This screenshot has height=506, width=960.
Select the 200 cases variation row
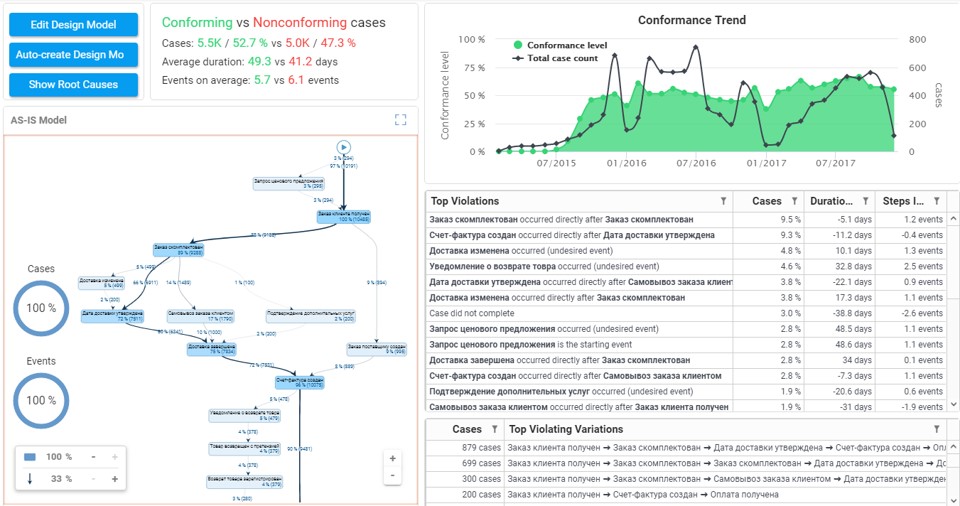(x=686, y=494)
